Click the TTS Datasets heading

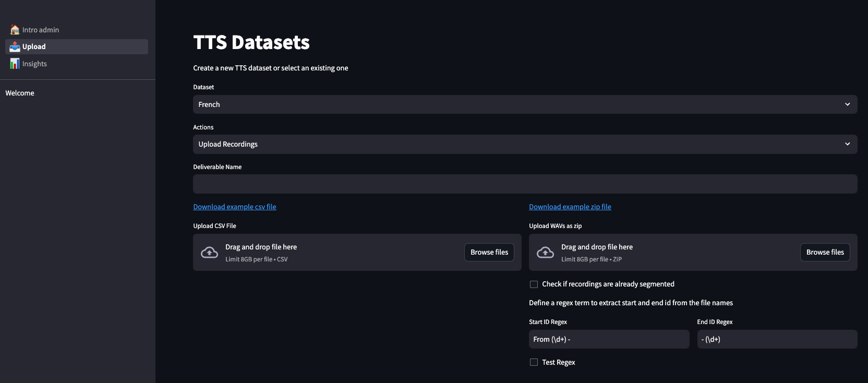[x=251, y=42]
